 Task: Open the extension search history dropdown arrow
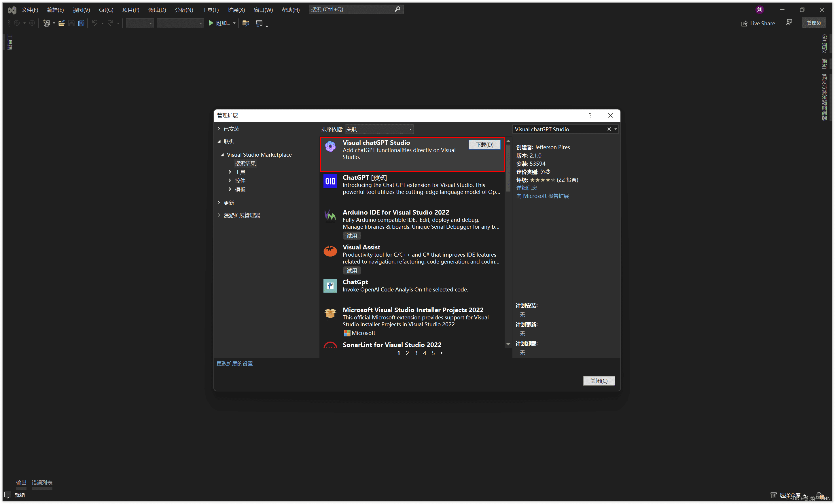[x=616, y=129]
